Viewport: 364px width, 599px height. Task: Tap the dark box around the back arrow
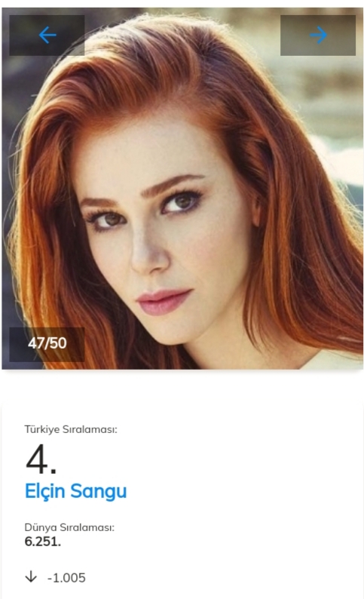point(47,35)
